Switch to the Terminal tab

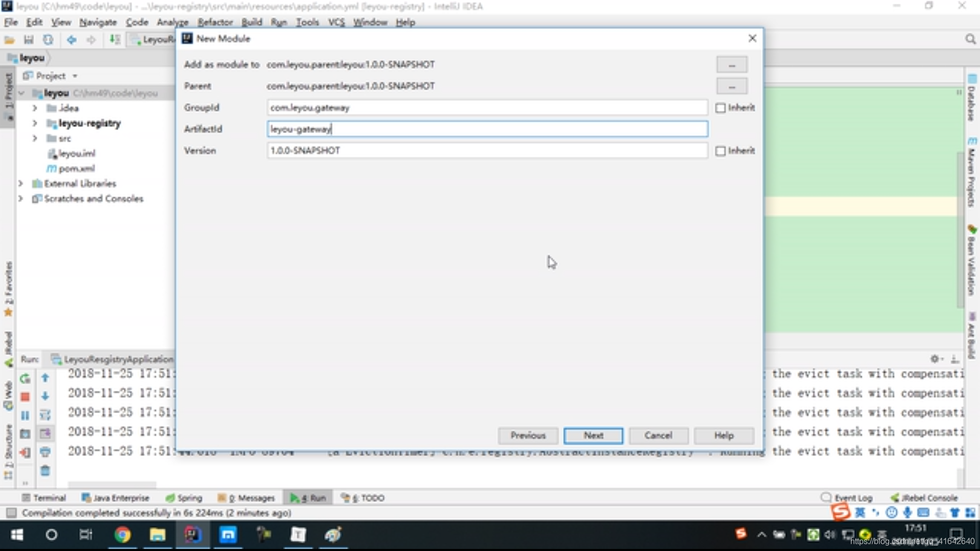pos(44,498)
